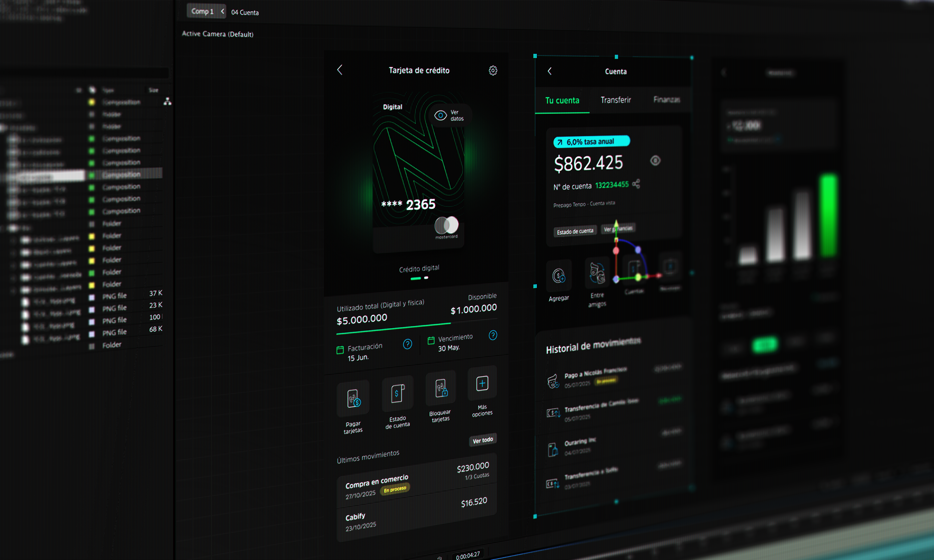Switch to the Transferir tab
The height and width of the screenshot is (560, 934).
616,100
